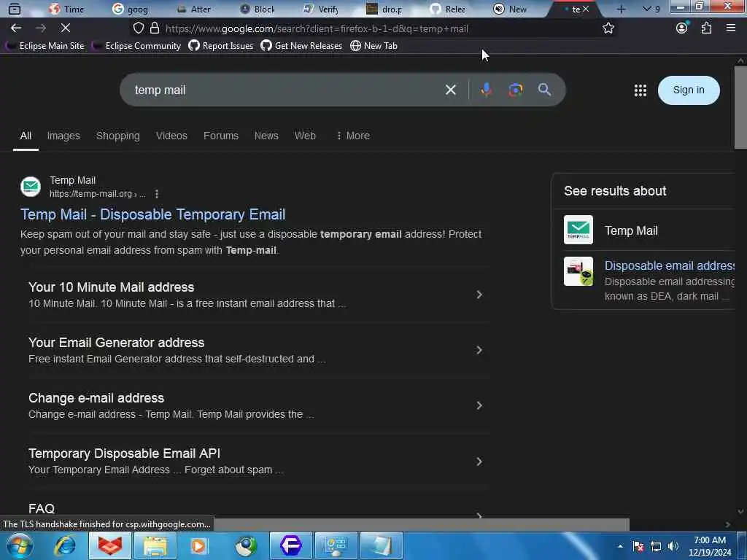Viewport: 747px width, 560px height.
Task: Click the Temp Mail result favicon
Action: 31,186
